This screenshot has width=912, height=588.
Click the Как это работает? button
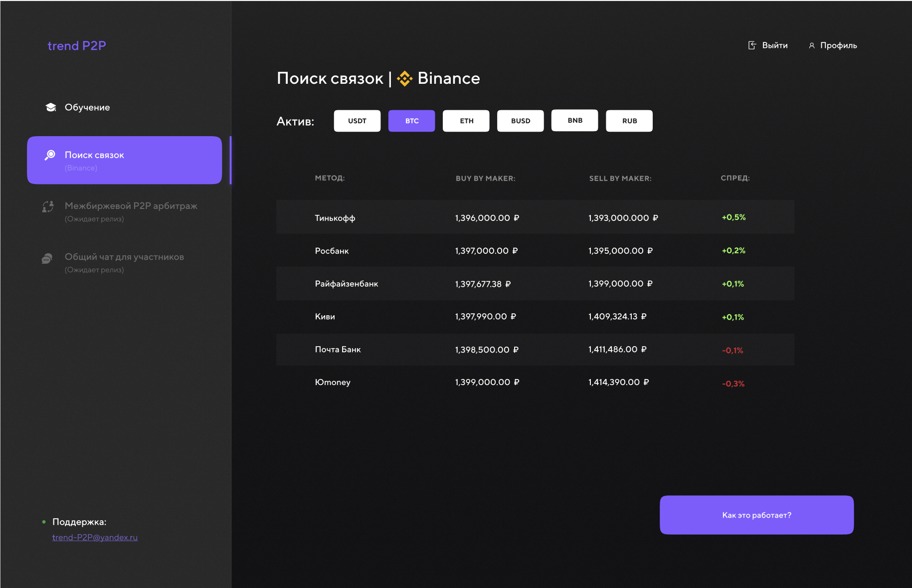click(756, 515)
